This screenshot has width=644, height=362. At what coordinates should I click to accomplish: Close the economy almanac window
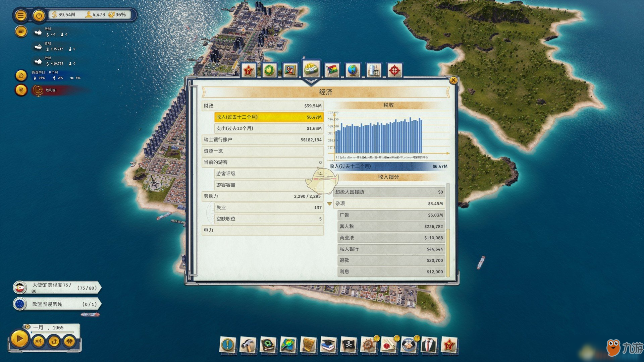453,80
